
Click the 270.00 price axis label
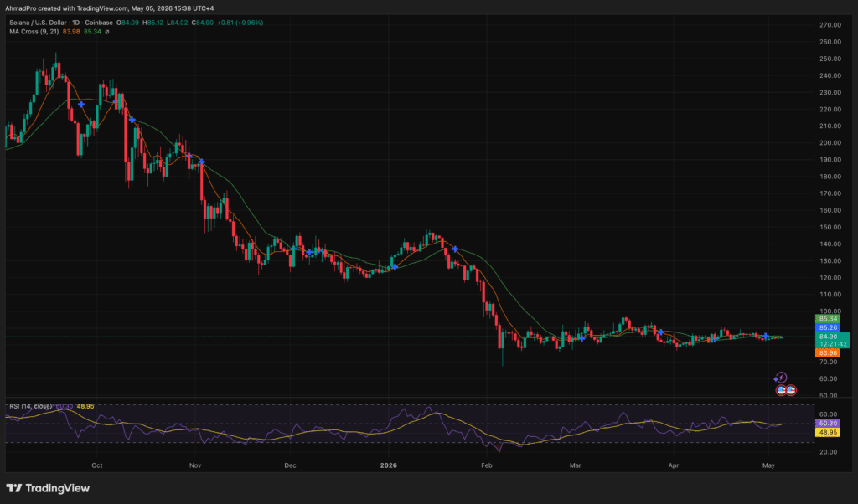tap(830, 25)
